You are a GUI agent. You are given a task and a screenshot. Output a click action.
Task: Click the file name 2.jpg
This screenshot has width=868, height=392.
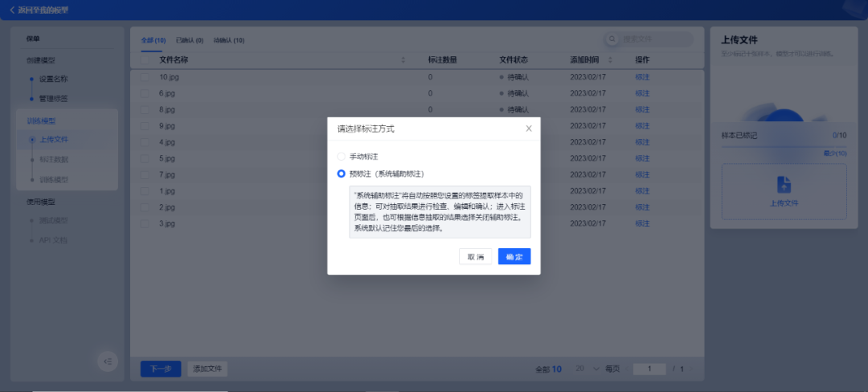[167, 207]
